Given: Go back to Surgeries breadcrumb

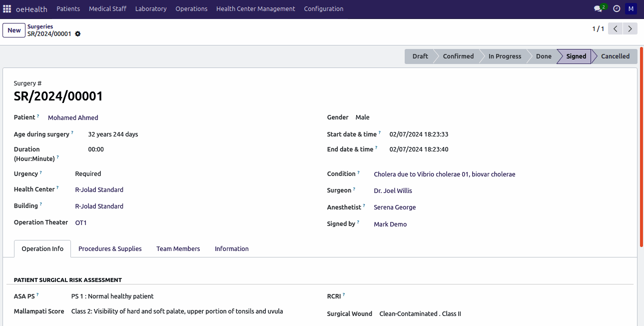Looking at the screenshot, I should click(40, 26).
